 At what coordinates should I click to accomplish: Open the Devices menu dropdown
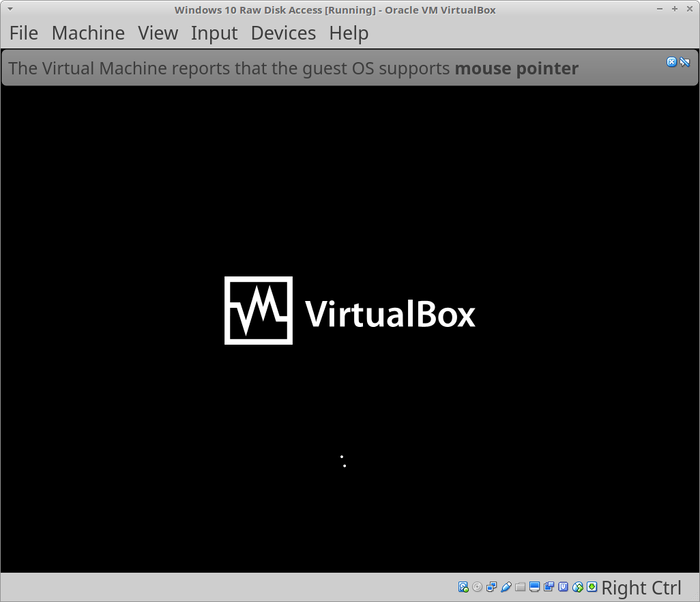283,33
